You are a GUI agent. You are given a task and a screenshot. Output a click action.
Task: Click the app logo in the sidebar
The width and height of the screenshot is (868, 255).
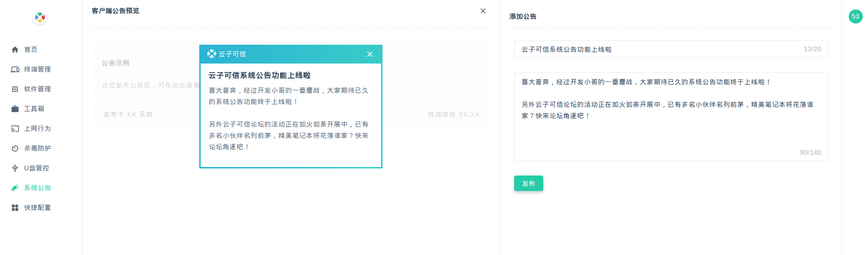pos(40,18)
